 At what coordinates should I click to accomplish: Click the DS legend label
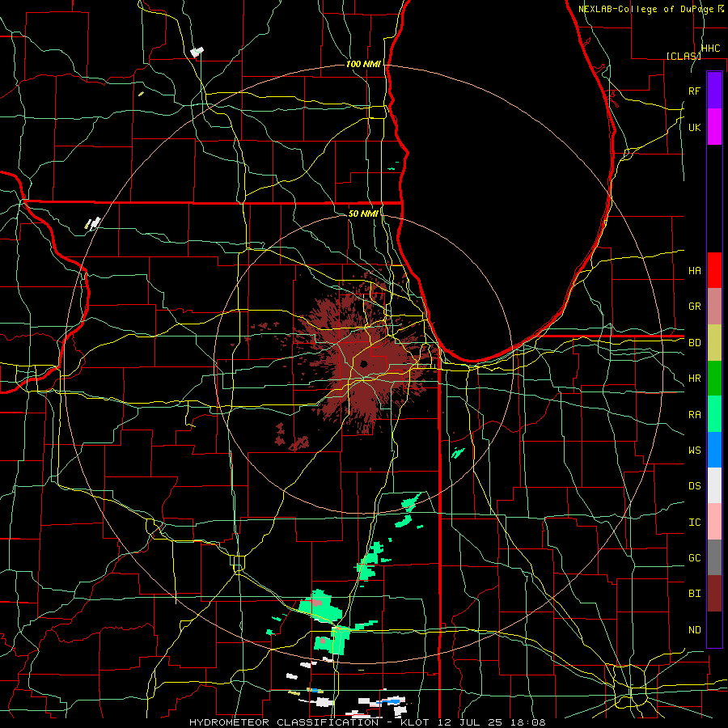[x=695, y=486]
